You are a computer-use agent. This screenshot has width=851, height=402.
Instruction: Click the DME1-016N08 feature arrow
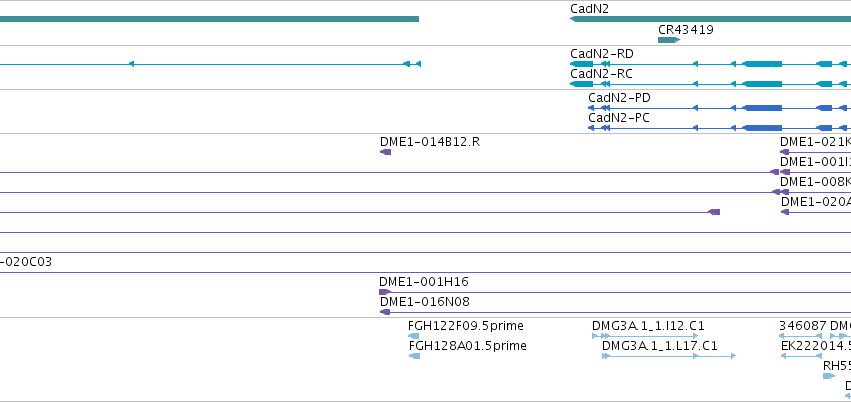point(385,312)
